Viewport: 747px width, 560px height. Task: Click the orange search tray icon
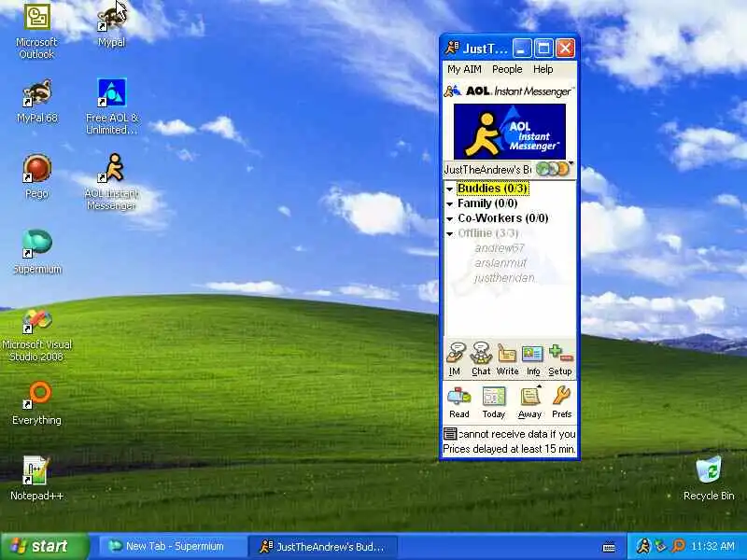(x=679, y=546)
